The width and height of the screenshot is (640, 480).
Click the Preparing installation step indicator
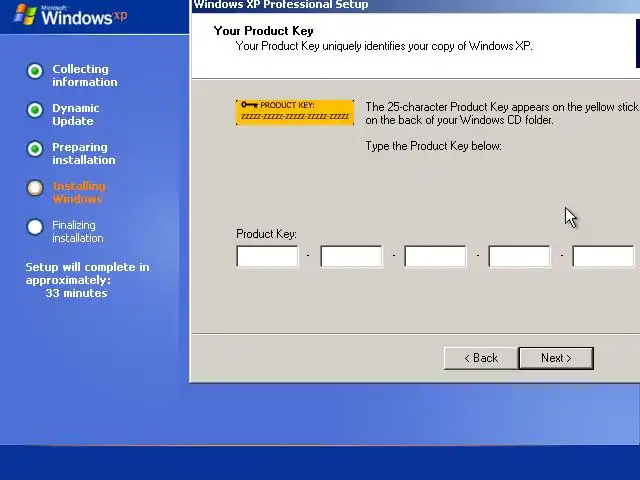35,149
